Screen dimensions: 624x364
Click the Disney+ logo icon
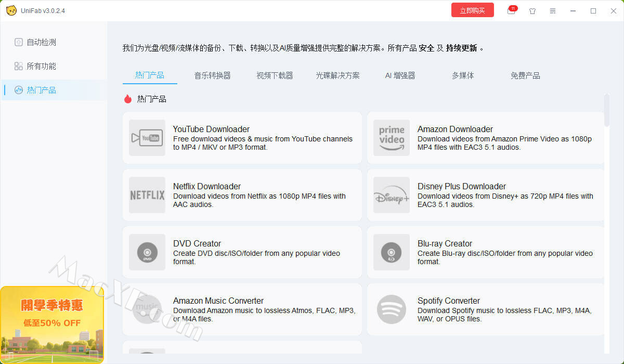click(392, 195)
